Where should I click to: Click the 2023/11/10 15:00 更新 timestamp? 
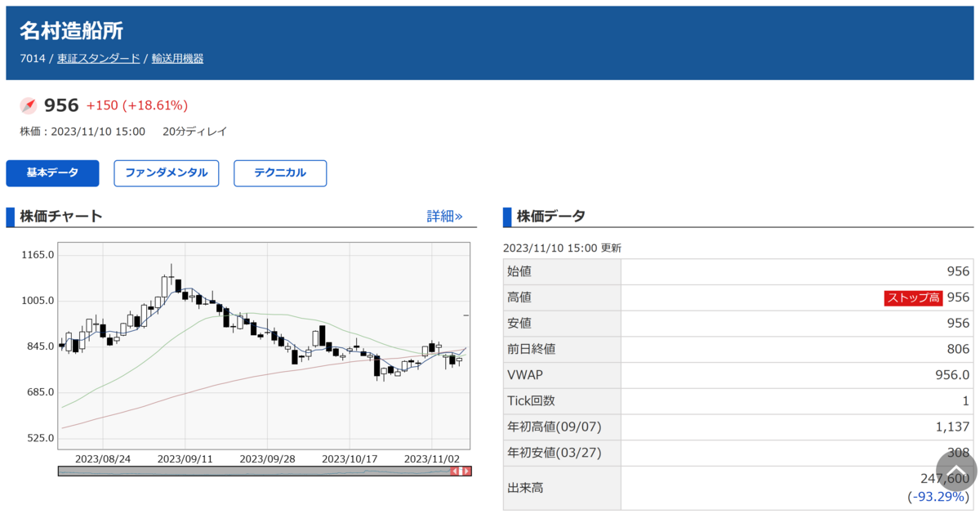pos(562,248)
